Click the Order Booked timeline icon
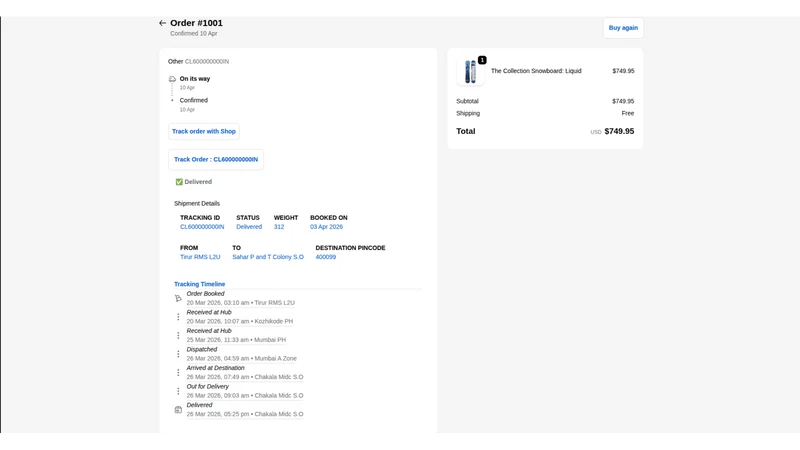800x450 pixels. coord(178,298)
